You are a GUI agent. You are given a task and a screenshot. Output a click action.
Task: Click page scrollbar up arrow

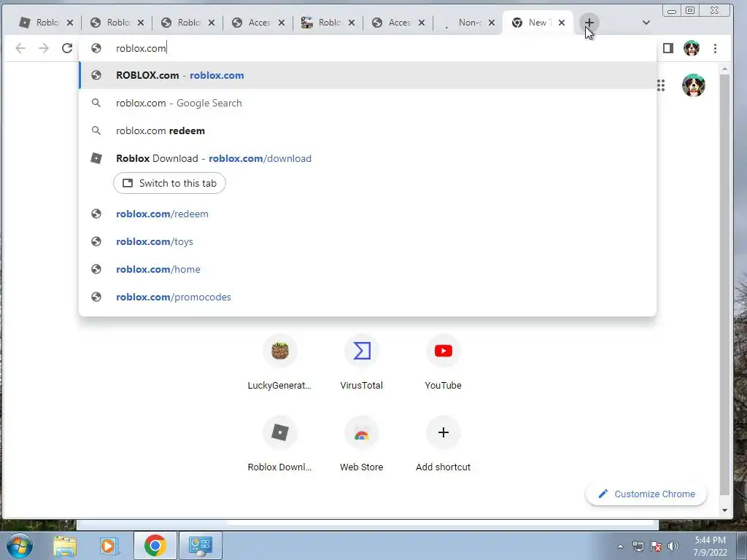pyautogui.click(x=724, y=69)
